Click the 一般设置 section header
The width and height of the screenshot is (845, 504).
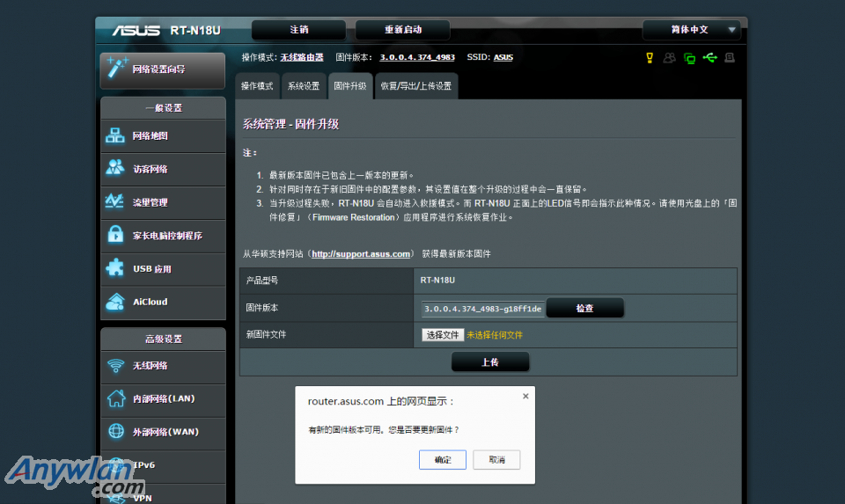163,107
